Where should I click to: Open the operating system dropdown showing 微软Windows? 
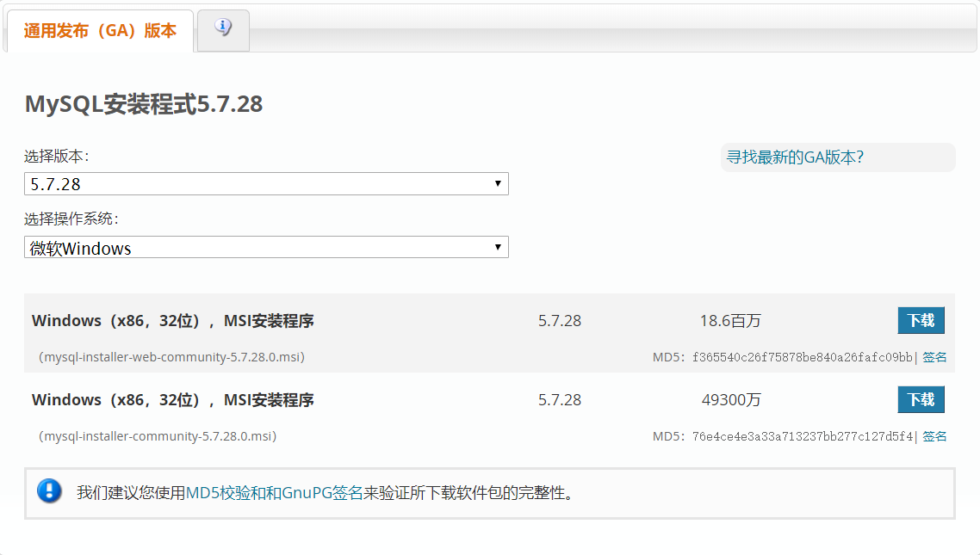pos(266,247)
